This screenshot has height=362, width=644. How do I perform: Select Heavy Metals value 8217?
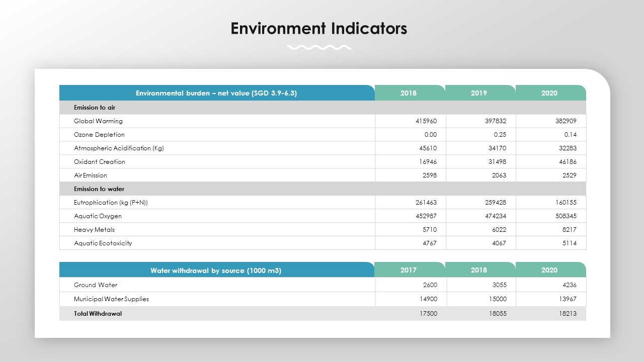coord(569,230)
